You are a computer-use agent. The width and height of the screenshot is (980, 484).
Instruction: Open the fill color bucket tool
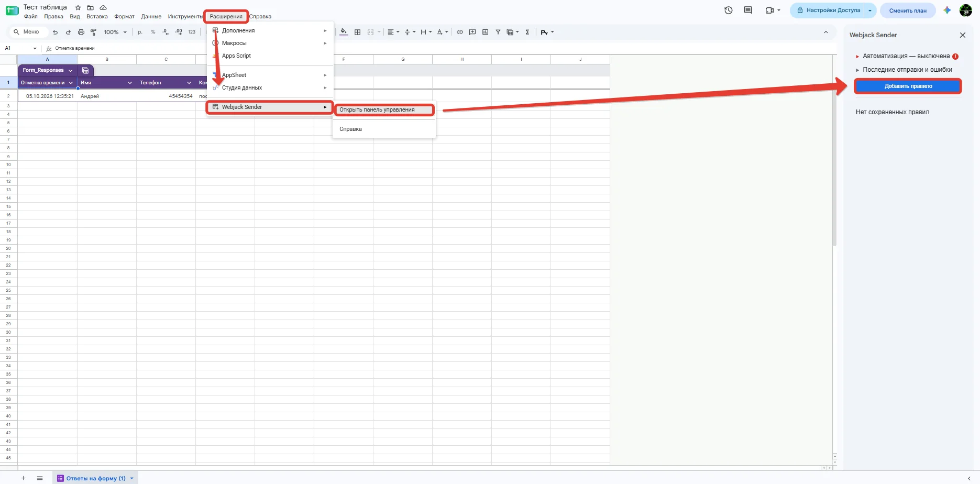pos(344,32)
